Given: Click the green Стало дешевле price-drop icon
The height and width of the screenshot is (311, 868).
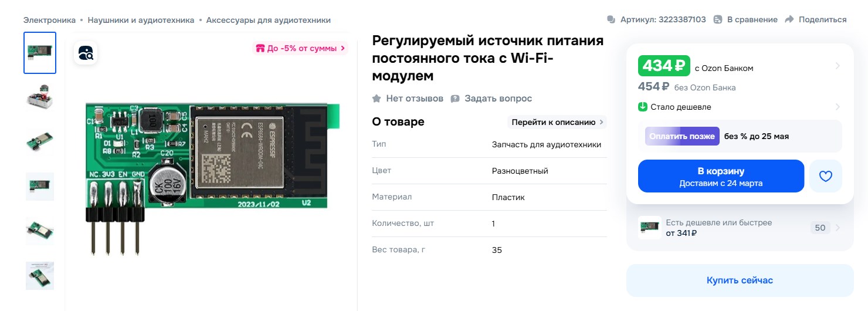Looking at the screenshot, I should coord(643,107).
